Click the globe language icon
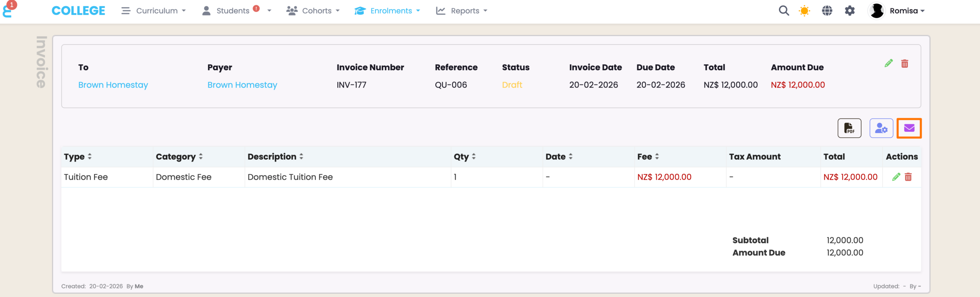This screenshot has width=980, height=297. (x=827, y=11)
